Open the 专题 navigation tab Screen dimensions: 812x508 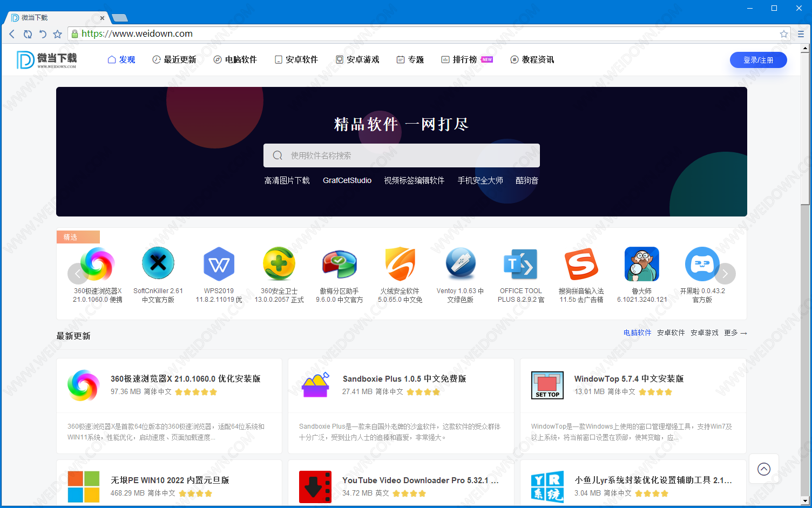click(410, 59)
